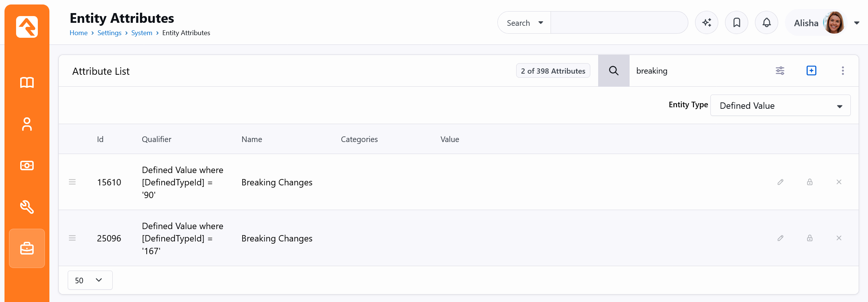This screenshot has width=868, height=302.
Task: Open security lock for attribute 15610
Action: pos(810,182)
